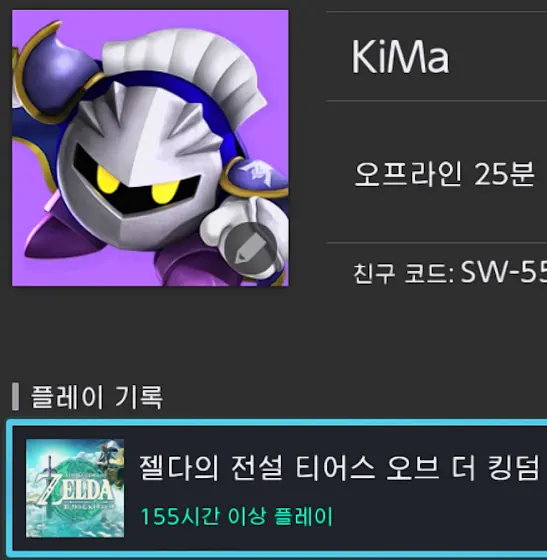Click the pencil edit icon on avatar
The width and height of the screenshot is (547, 560).
click(250, 249)
